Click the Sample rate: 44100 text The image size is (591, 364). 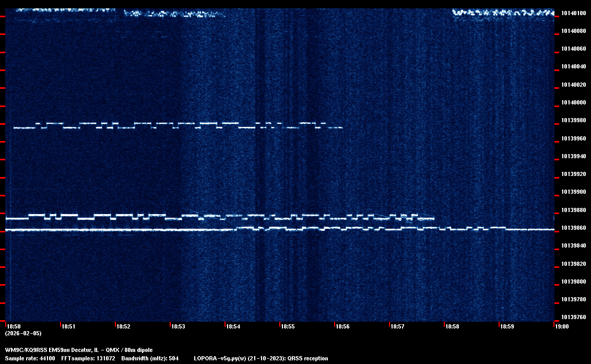pyautogui.click(x=30, y=358)
